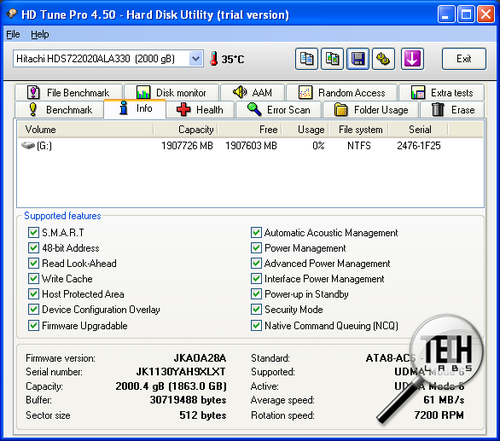
Task: Select the Info tab
Action: [x=135, y=108]
